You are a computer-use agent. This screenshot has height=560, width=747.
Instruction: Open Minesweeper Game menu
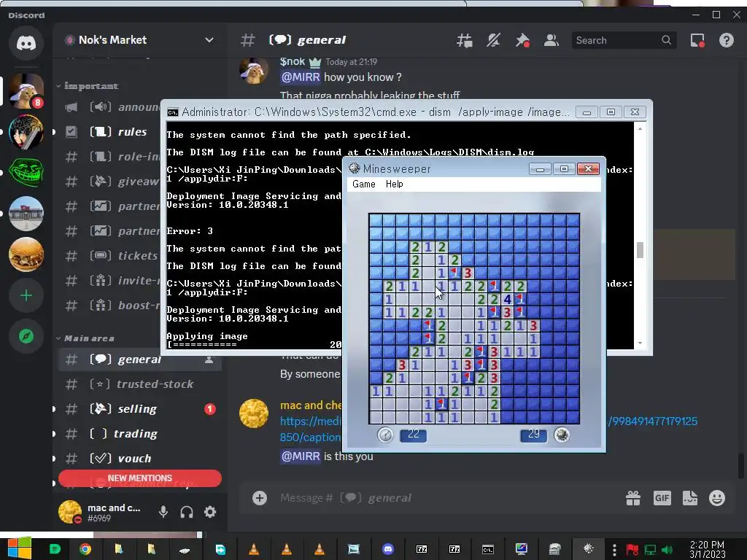pyautogui.click(x=364, y=184)
